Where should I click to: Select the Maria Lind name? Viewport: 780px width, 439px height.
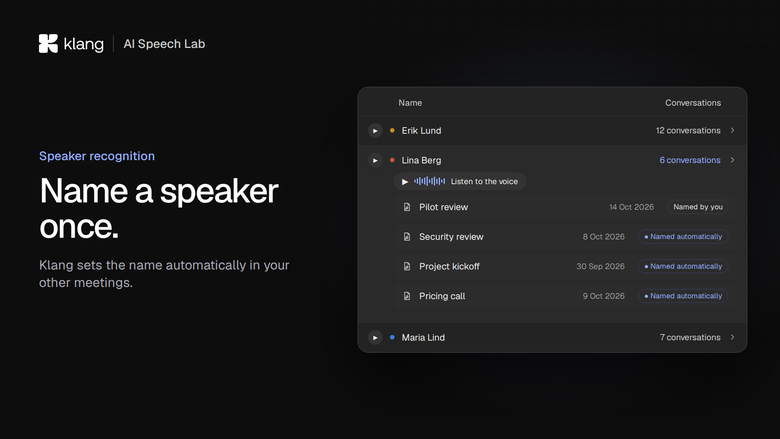click(423, 337)
